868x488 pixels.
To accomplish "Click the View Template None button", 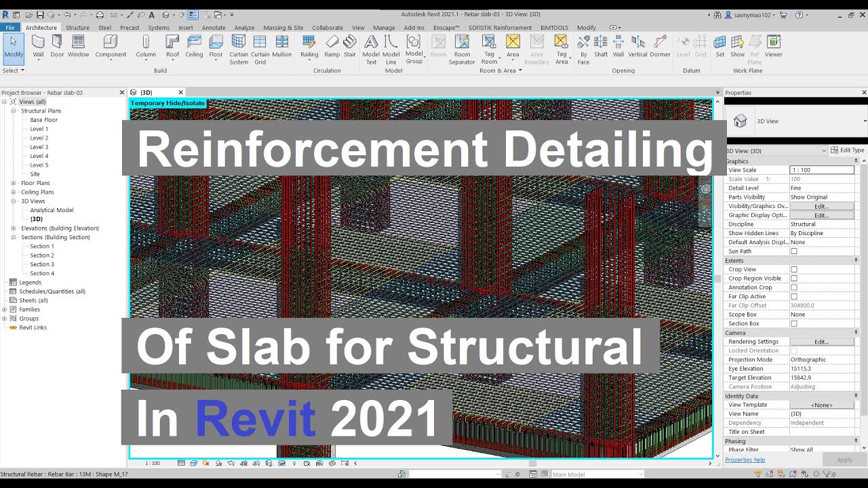I will [x=821, y=405].
